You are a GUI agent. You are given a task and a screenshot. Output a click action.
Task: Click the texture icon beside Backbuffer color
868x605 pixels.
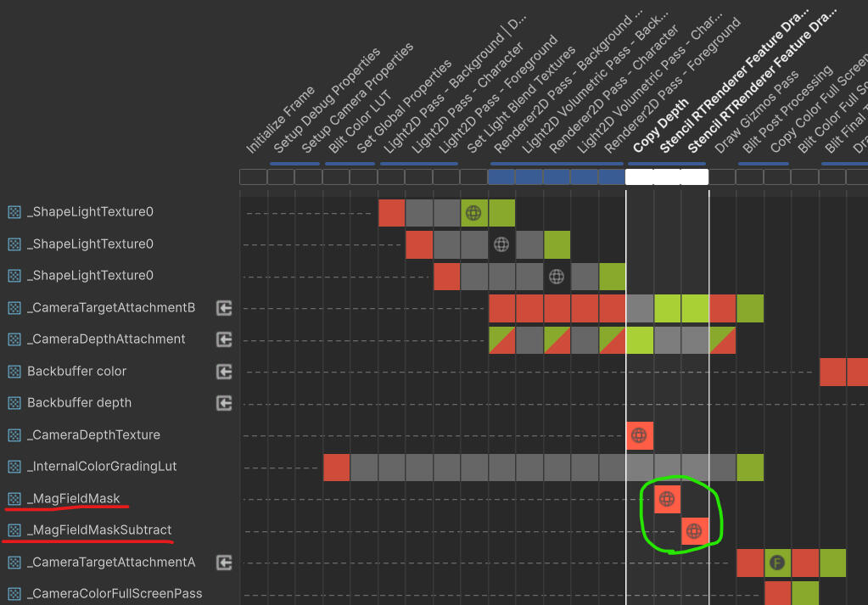14,372
